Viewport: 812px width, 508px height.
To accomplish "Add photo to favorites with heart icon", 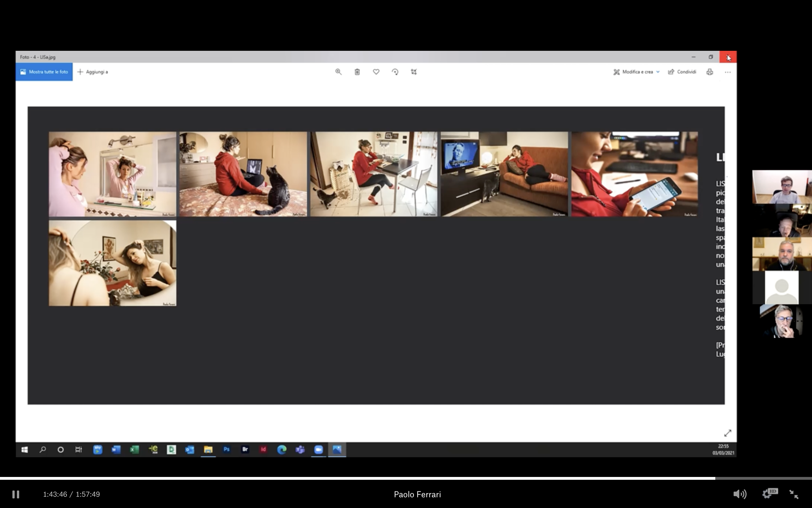I will pyautogui.click(x=376, y=72).
